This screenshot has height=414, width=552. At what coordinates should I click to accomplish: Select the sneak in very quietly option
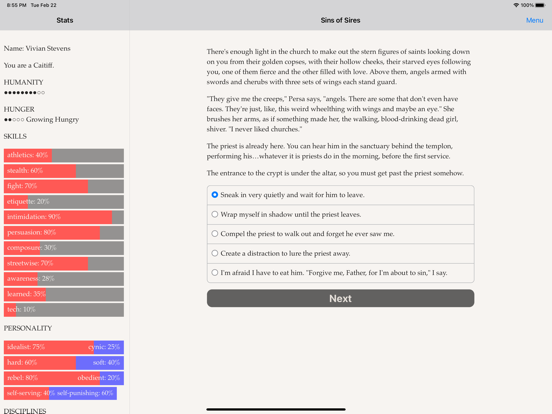point(340,195)
